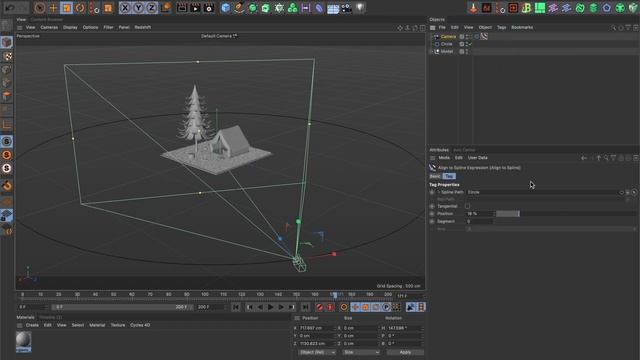Click Apply button in Coordinates
This screenshot has height=360, width=640.
click(405, 352)
